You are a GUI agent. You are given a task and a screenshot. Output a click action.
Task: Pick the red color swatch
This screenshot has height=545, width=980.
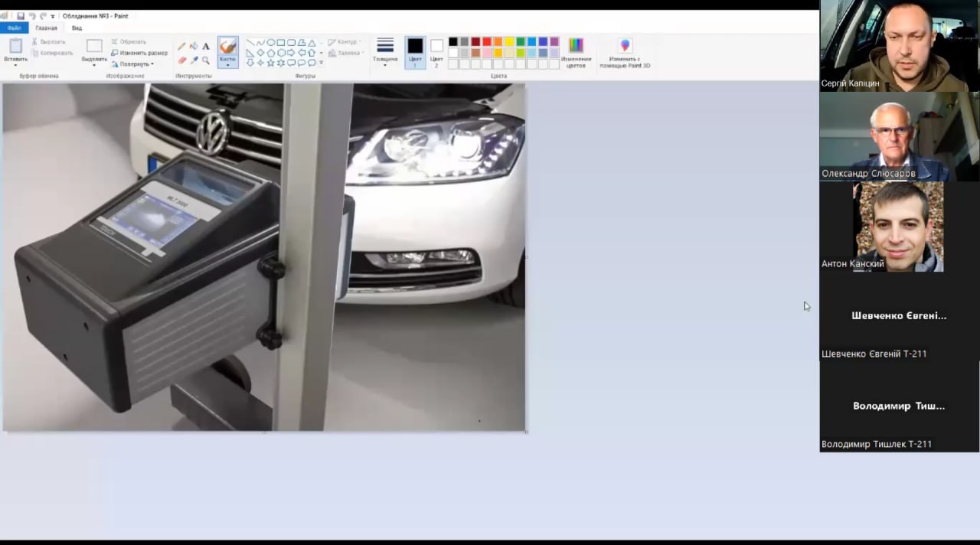tap(487, 42)
